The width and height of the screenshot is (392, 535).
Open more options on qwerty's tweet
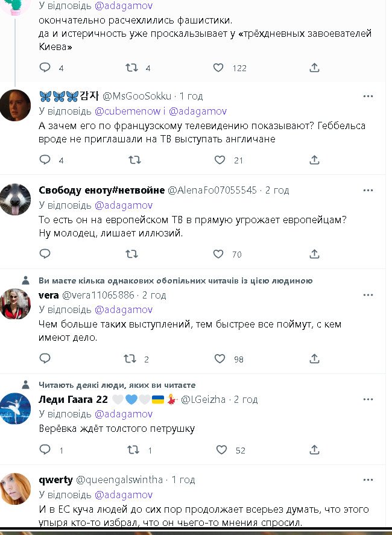(x=368, y=480)
